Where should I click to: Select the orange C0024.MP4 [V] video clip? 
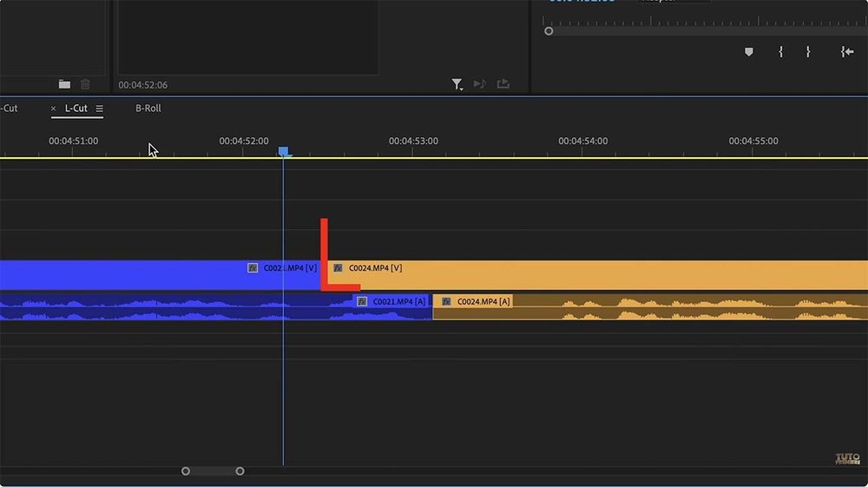click(x=598, y=275)
